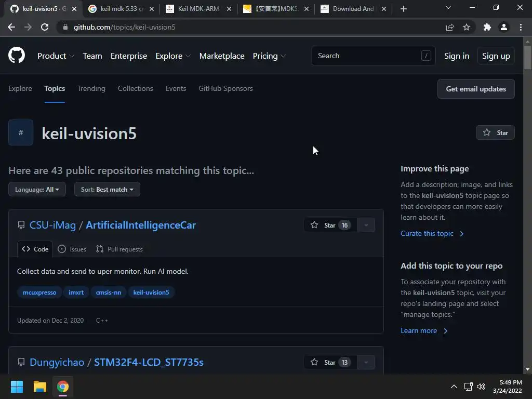Open Enterprise page in header

pos(129,56)
